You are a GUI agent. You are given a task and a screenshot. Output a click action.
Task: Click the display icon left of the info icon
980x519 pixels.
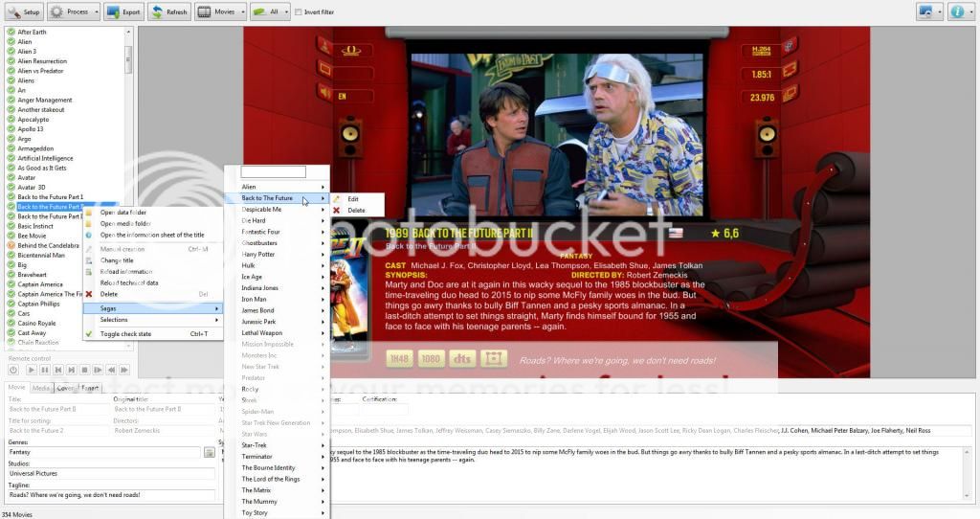(x=925, y=11)
